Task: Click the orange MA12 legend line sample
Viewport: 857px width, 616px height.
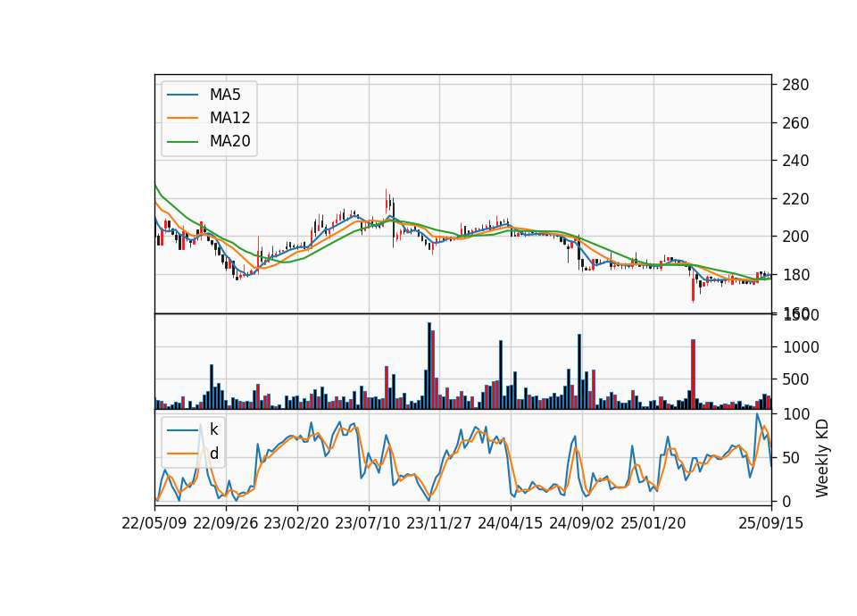Action: click(x=182, y=118)
